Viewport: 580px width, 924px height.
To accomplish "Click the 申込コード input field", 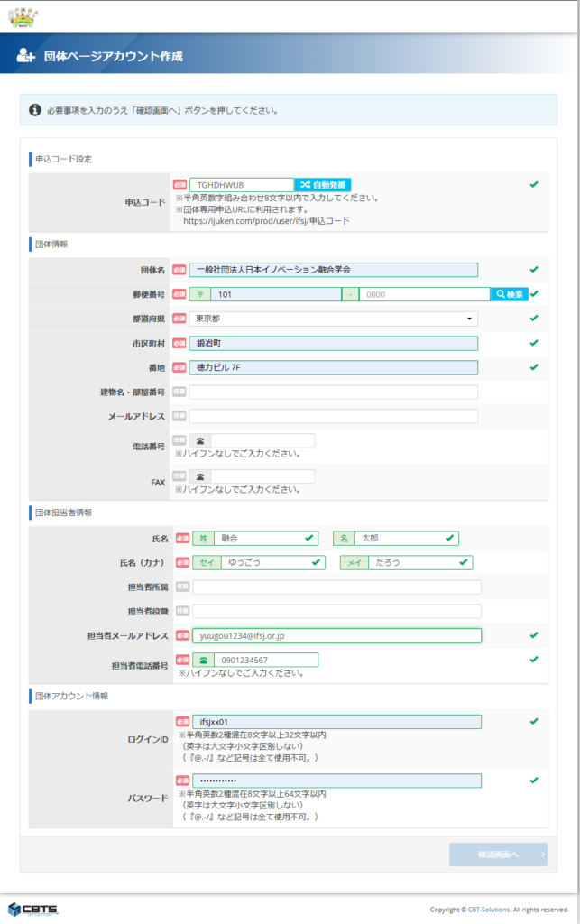I will coord(241,185).
